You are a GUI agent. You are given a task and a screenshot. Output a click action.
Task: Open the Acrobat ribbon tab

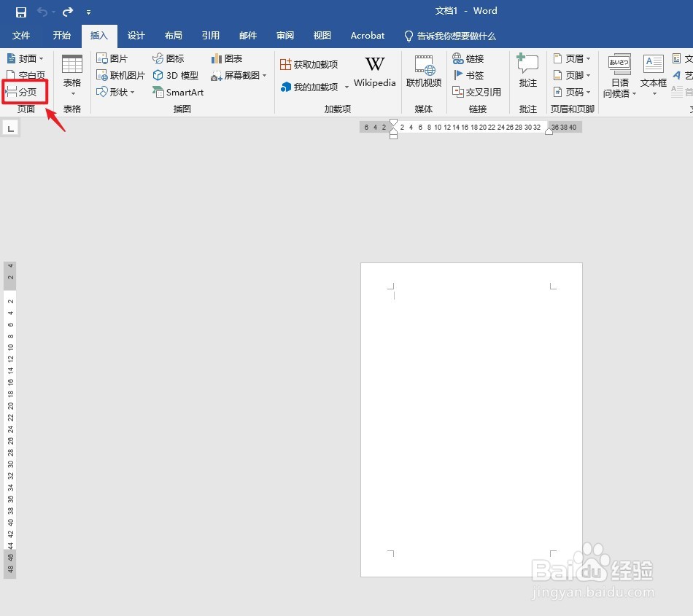click(x=367, y=35)
